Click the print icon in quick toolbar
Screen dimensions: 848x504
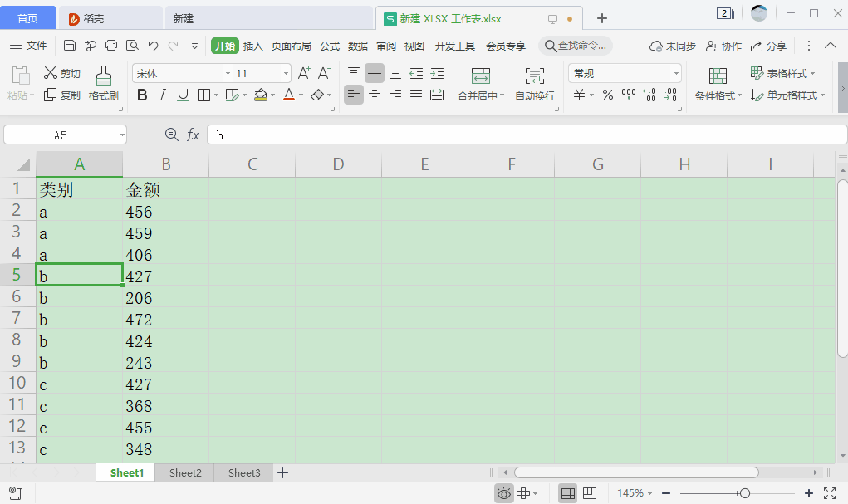110,46
